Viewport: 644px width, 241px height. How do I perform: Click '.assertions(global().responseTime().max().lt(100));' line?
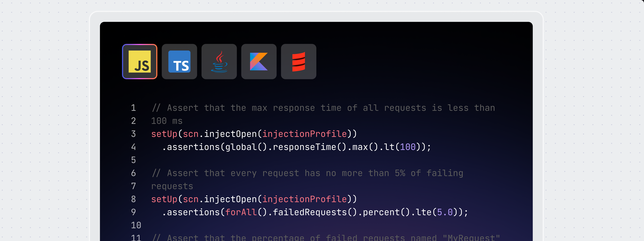tap(297, 147)
